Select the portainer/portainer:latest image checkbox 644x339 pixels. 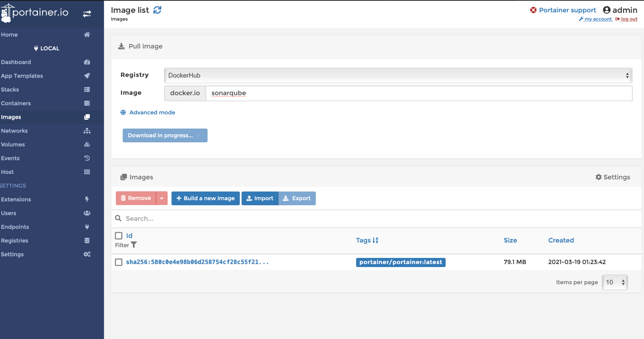[x=119, y=262]
